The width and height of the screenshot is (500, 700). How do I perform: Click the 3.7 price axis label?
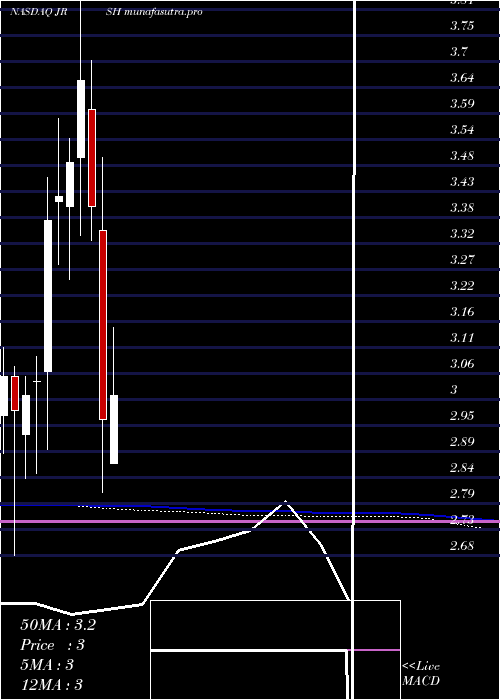[x=458, y=52]
